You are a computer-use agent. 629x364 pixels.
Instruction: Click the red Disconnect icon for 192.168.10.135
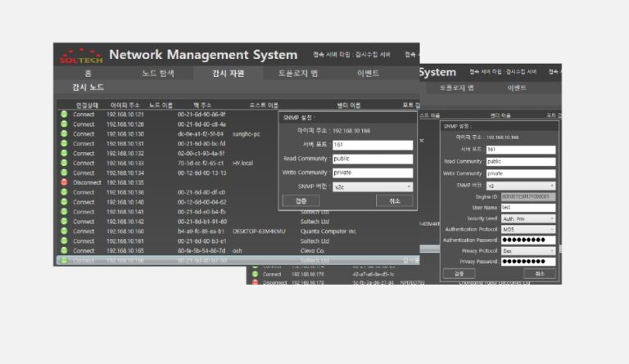pos(64,182)
